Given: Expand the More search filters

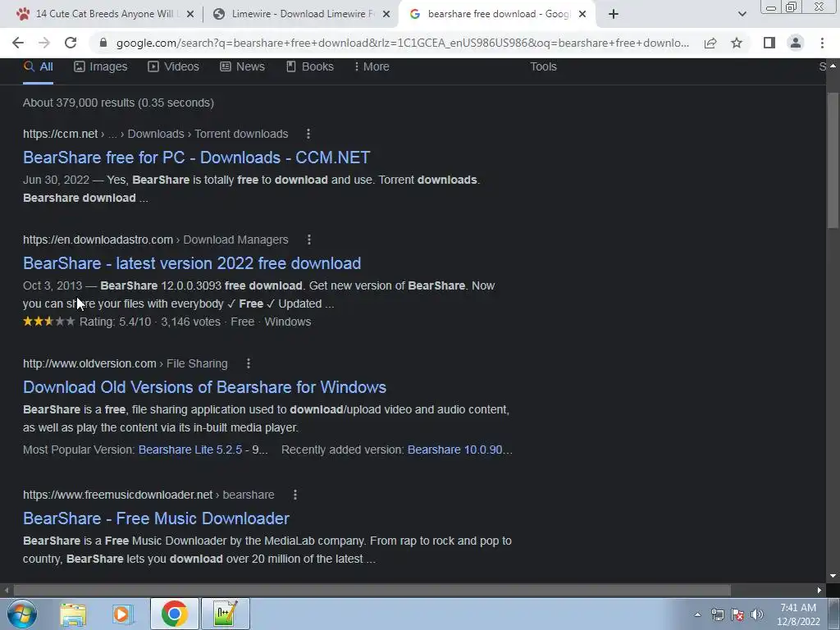Looking at the screenshot, I should point(372,67).
